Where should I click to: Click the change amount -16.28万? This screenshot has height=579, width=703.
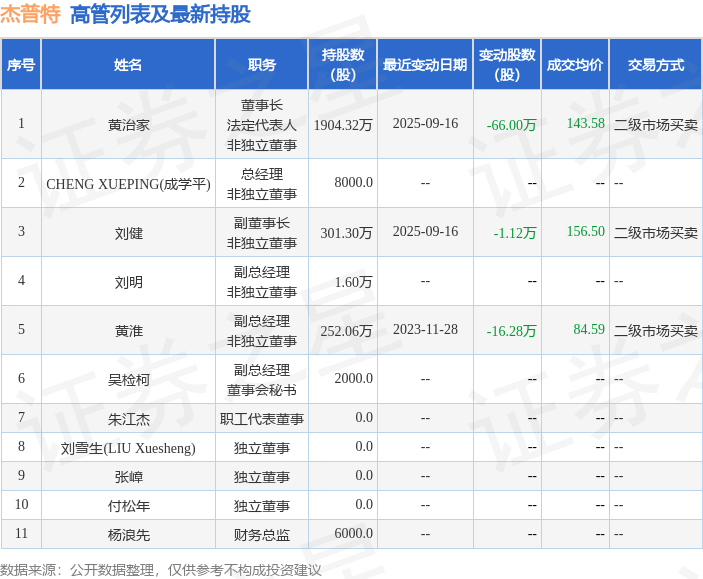pyautogui.click(x=511, y=331)
